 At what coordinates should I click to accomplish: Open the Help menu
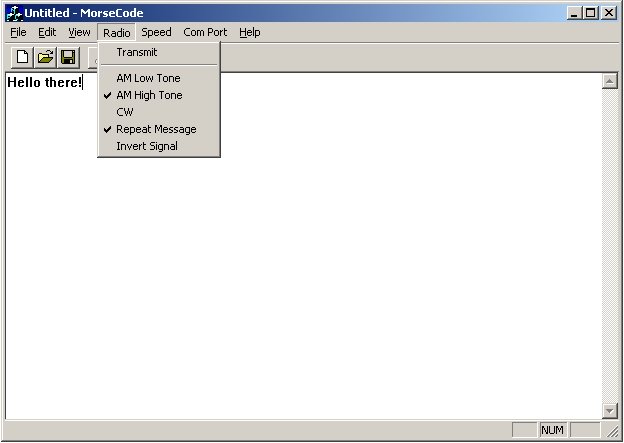(249, 32)
